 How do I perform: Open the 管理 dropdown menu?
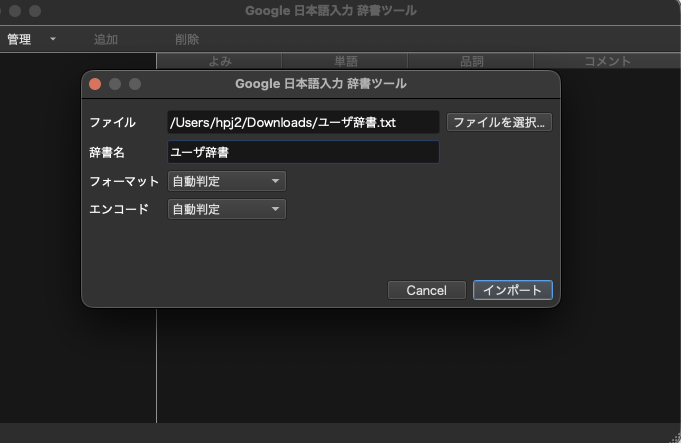pyautogui.click(x=30, y=39)
